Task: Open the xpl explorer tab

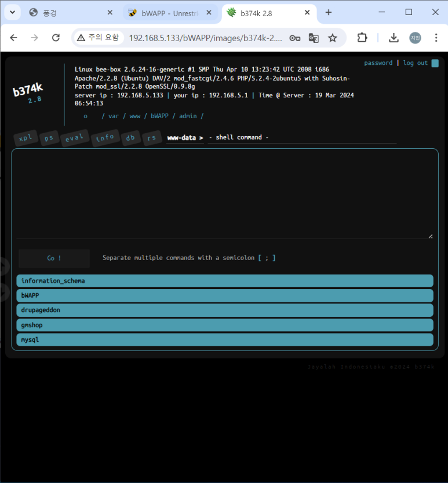Action: coord(26,138)
